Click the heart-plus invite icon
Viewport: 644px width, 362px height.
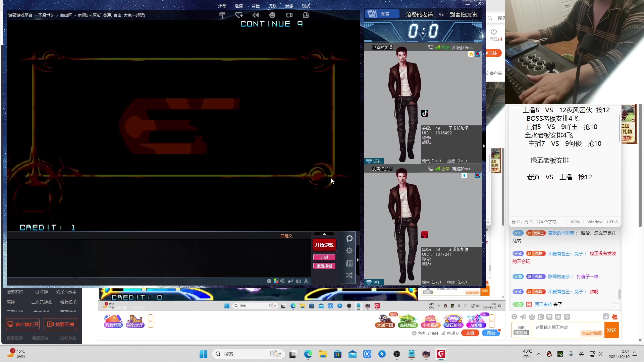point(239,15)
